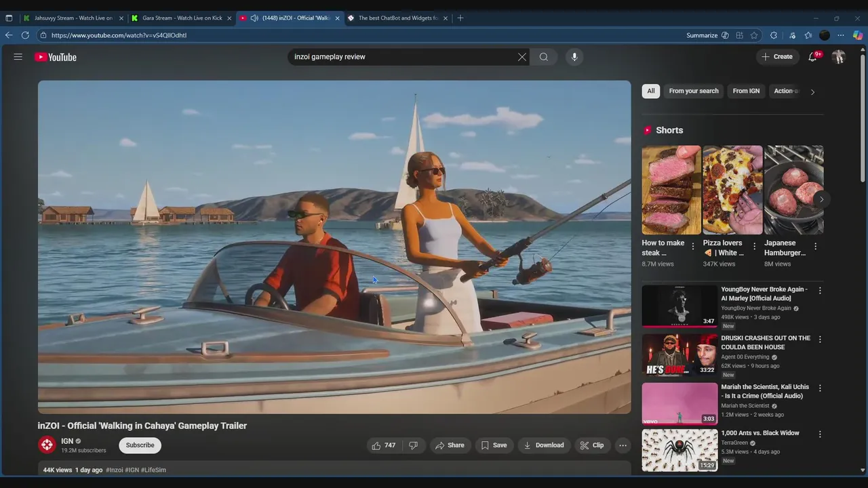Open 'How to make steak' short thumbnail
This screenshot has width=868, height=488.
(671, 190)
